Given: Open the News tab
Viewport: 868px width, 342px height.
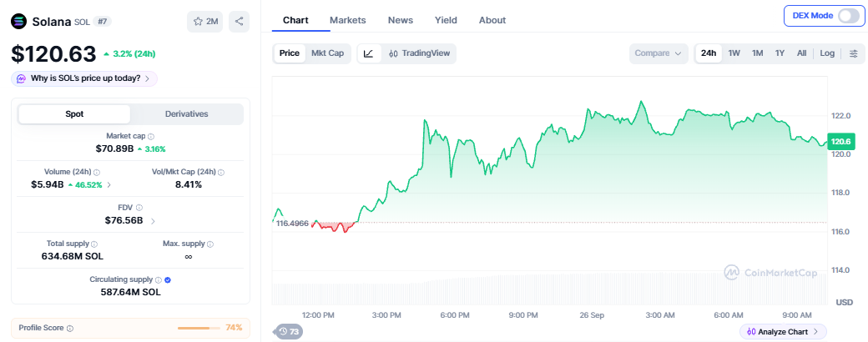Looking at the screenshot, I should 401,20.
